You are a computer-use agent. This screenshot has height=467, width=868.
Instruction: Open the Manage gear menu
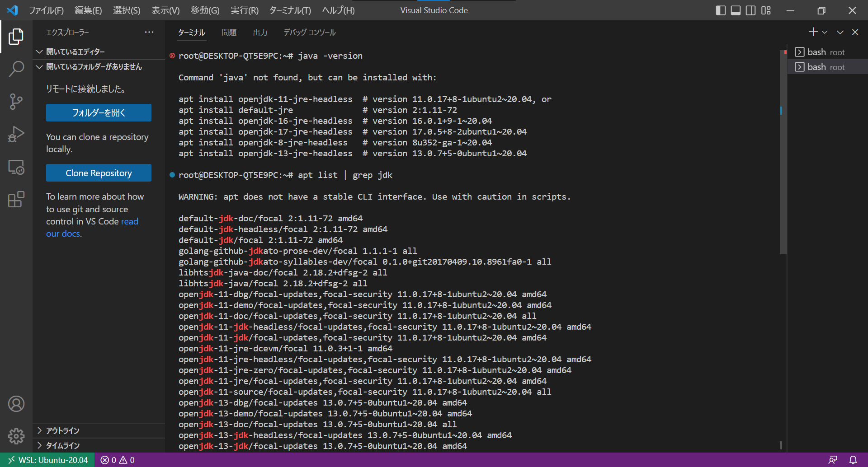(16, 436)
